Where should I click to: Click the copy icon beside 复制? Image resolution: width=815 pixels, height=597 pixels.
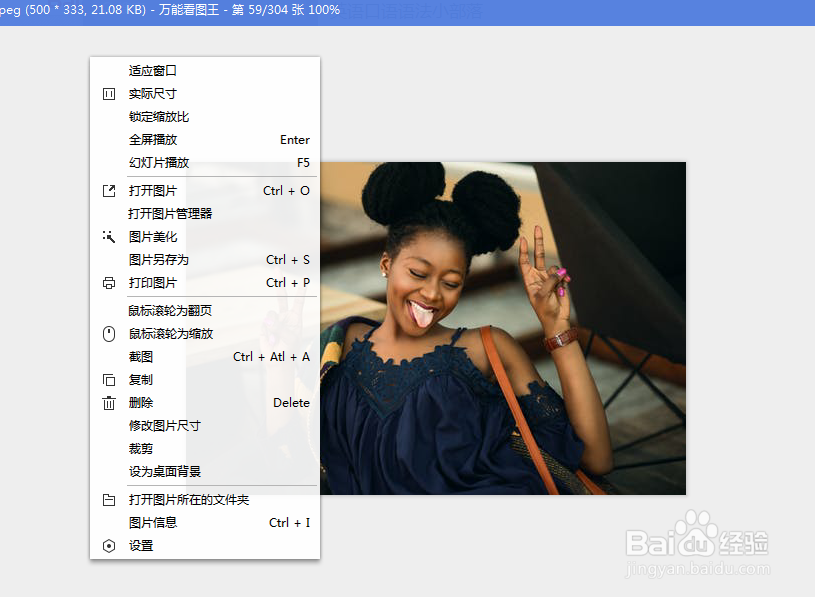click(110, 379)
